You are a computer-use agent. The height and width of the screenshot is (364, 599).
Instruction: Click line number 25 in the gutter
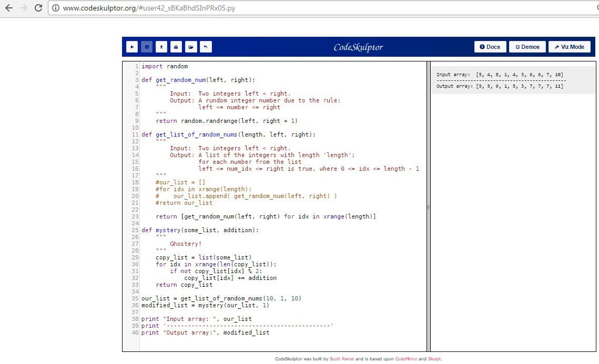click(x=135, y=230)
